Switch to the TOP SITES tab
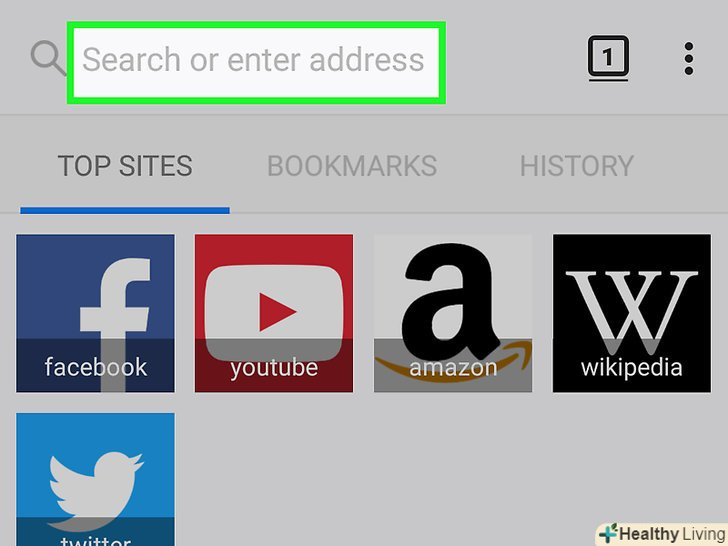728x546 pixels. point(125,166)
